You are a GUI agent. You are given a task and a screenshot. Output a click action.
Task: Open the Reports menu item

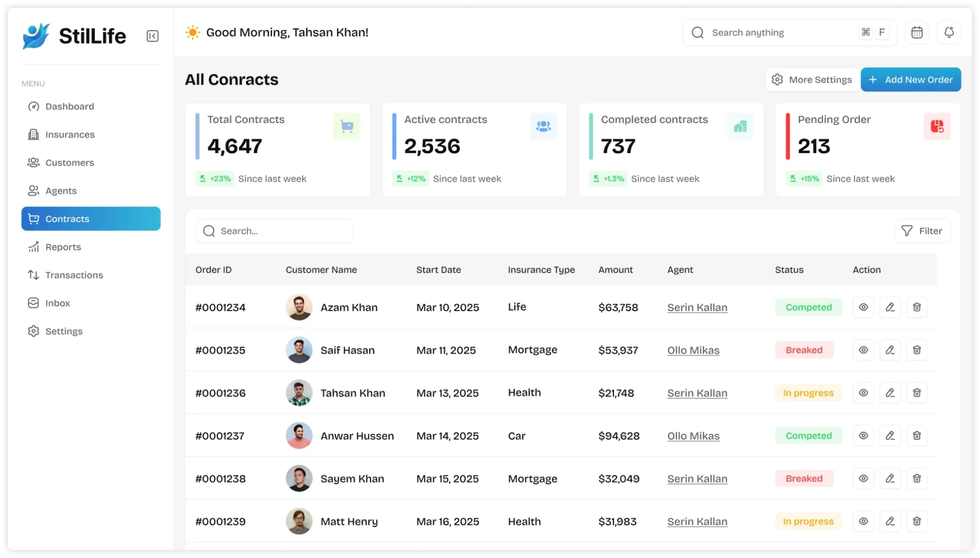click(x=63, y=247)
